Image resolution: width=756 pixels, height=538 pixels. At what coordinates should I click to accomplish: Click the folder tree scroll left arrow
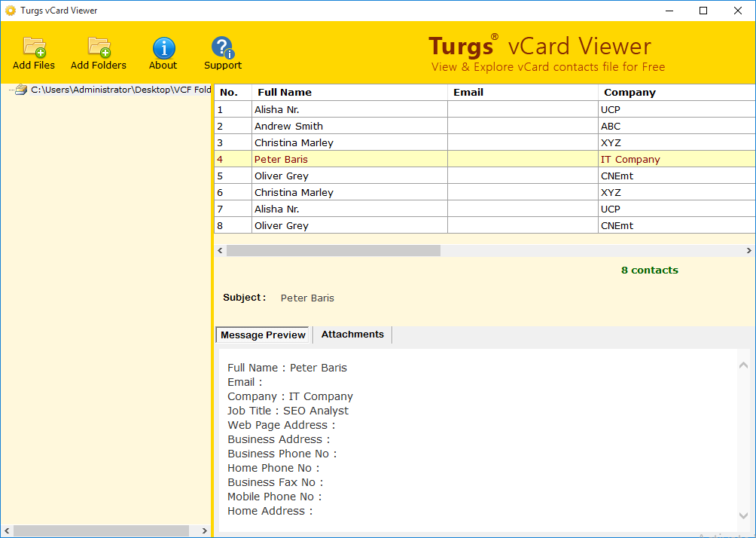click(x=7, y=530)
